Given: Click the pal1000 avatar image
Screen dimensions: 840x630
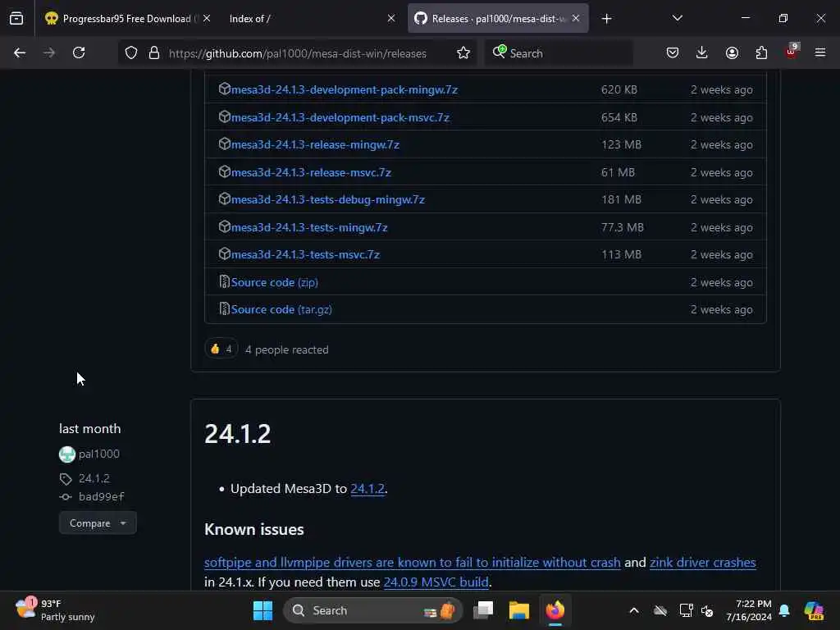Looking at the screenshot, I should point(67,454).
